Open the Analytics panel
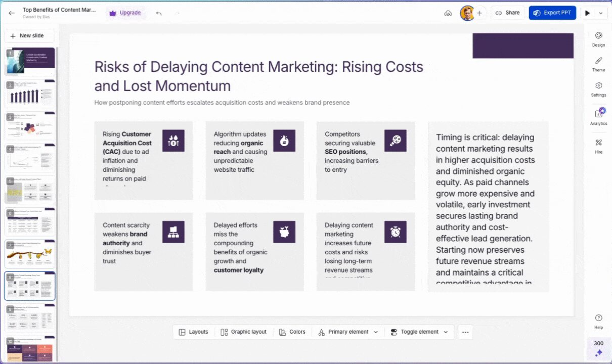The width and height of the screenshot is (612, 364). (x=598, y=117)
